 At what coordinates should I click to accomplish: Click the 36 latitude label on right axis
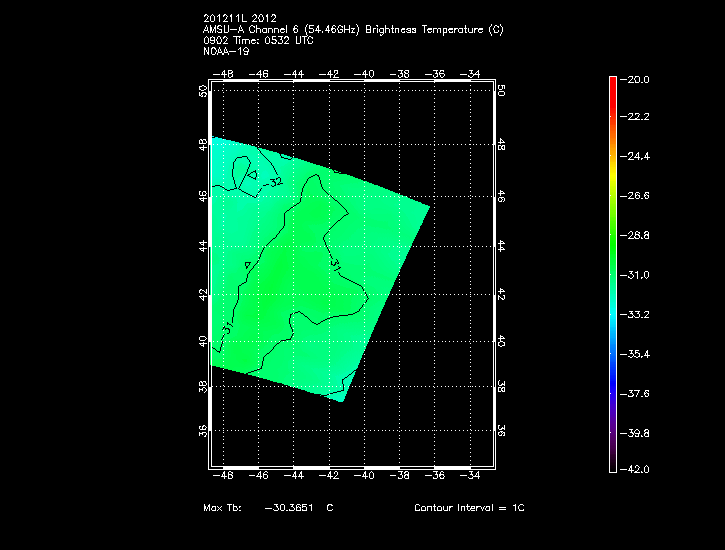click(499, 431)
